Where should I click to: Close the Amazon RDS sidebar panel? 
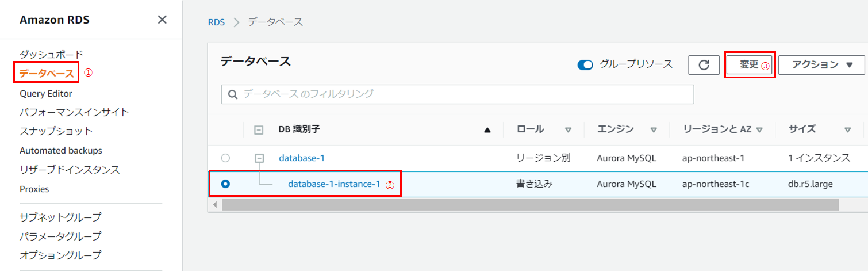coord(162,20)
